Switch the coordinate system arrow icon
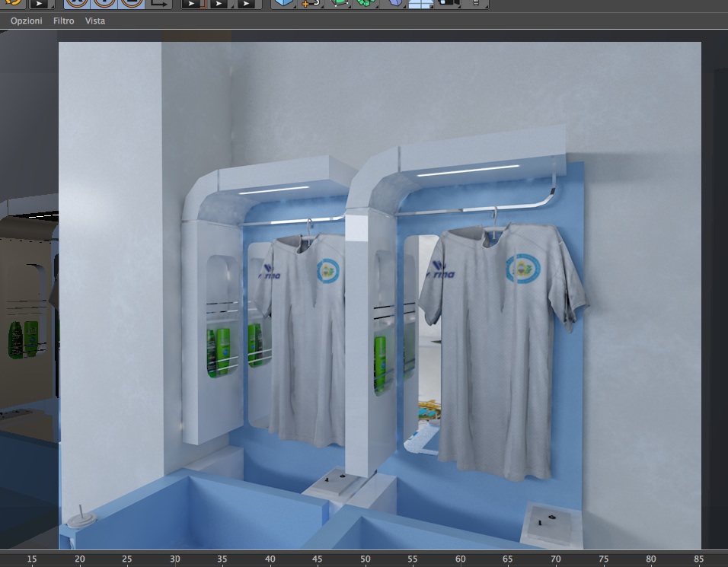 159,3
